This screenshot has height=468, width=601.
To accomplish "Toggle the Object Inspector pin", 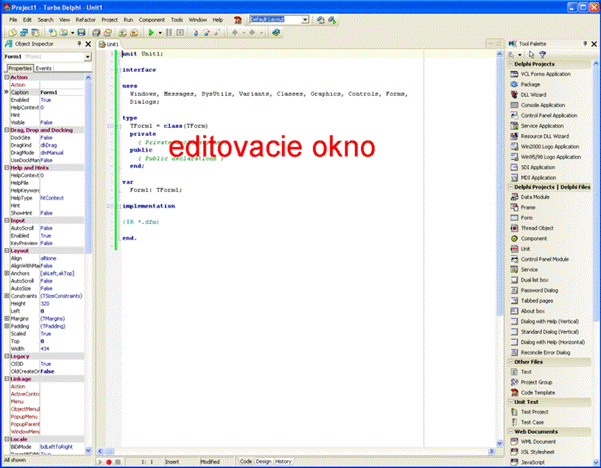I will coord(79,44).
